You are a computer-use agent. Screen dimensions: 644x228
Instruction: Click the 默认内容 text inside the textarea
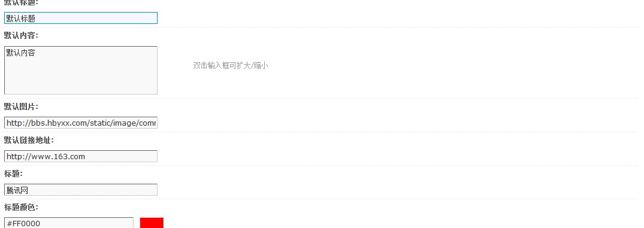[20, 53]
